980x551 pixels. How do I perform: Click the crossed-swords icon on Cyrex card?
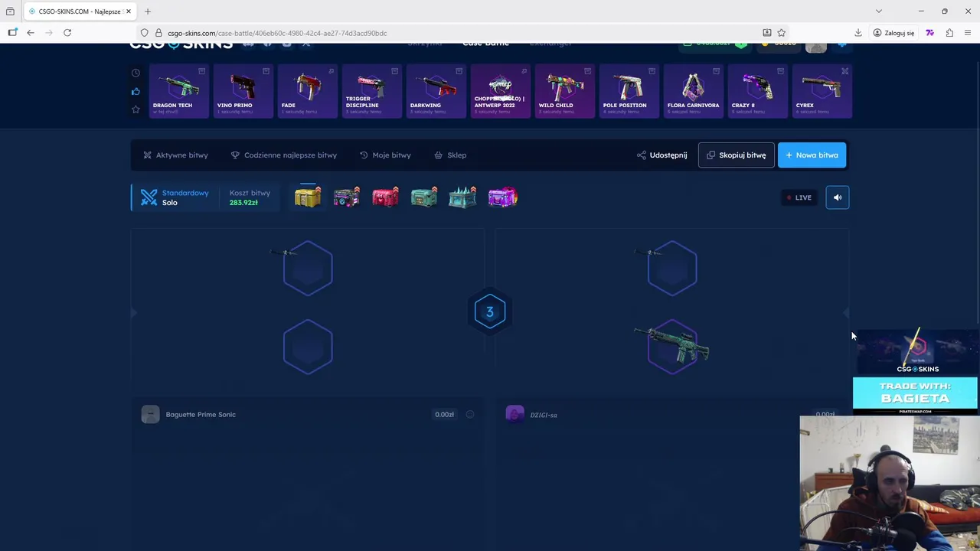844,71
